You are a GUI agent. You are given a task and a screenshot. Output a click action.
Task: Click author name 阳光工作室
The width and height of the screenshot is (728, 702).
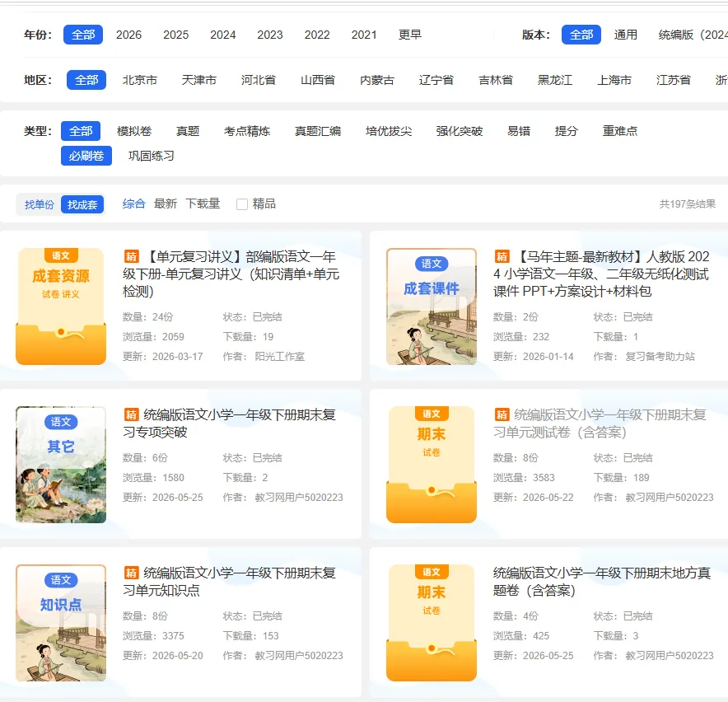(279, 356)
